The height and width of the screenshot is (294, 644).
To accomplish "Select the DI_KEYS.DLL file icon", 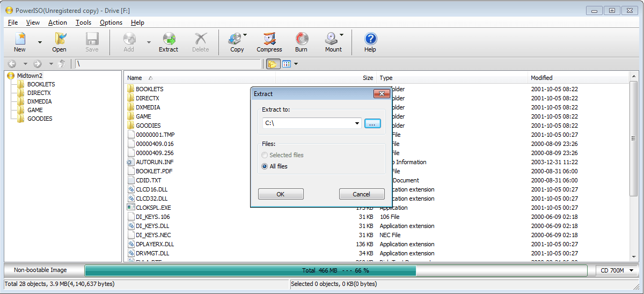I will 131,226.
